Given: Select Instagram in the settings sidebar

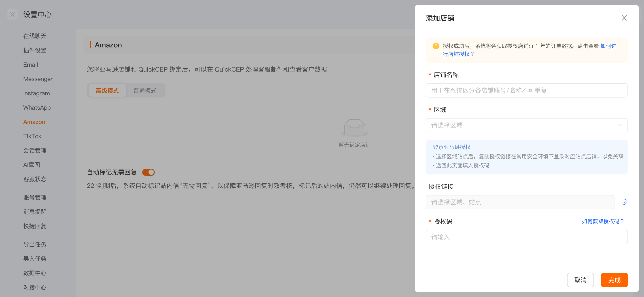Looking at the screenshot, I should click(x=36, y=93).
